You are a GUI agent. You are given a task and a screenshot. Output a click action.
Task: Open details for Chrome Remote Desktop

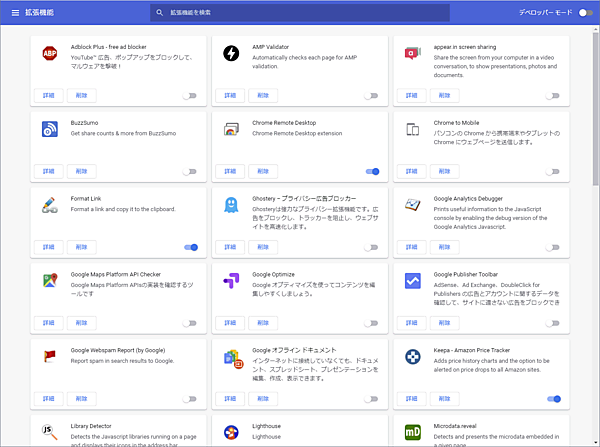[230, 171]
